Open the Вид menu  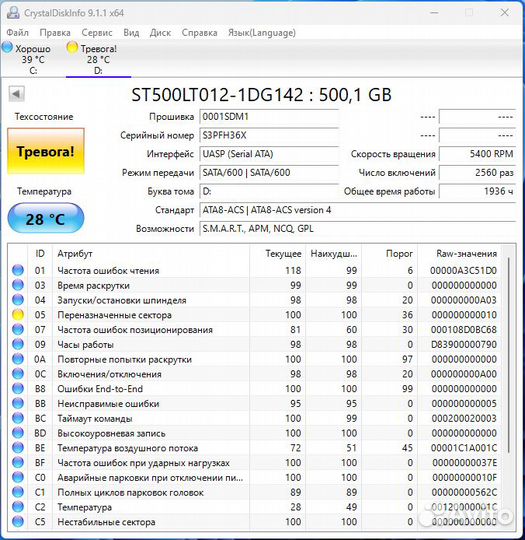point(131,33)
